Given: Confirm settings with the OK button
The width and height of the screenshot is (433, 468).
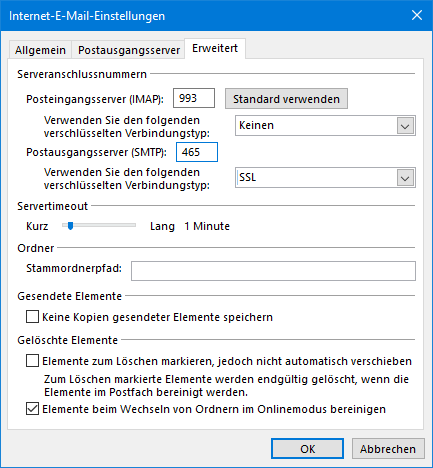Looking at the screenshot, I should point(307,449).
